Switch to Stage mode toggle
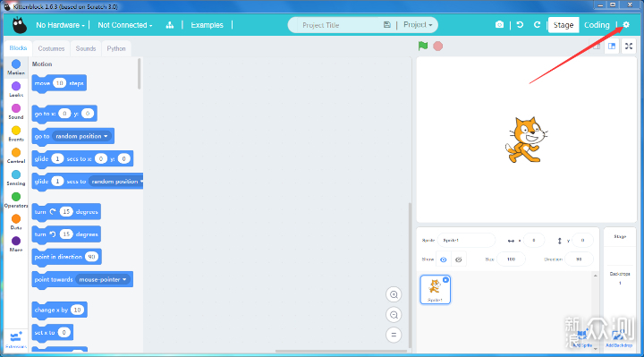Screen dimensions: 644x357 (563, 25)
